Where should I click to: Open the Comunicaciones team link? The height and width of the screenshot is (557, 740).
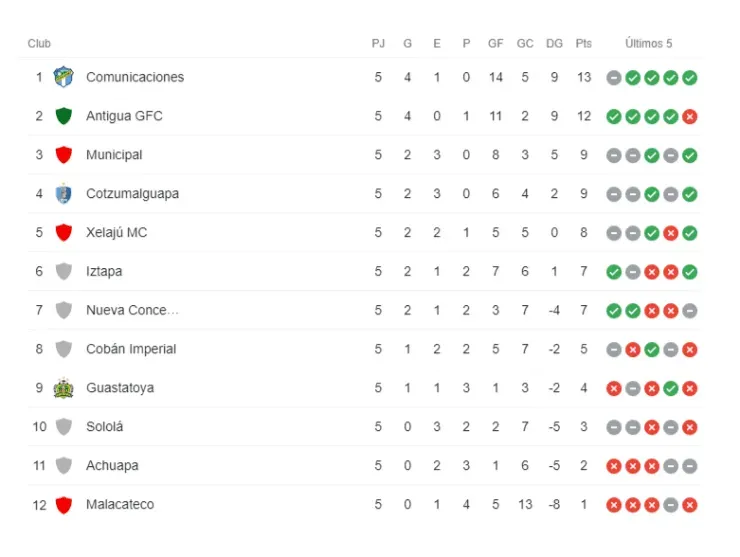[135, 77]
